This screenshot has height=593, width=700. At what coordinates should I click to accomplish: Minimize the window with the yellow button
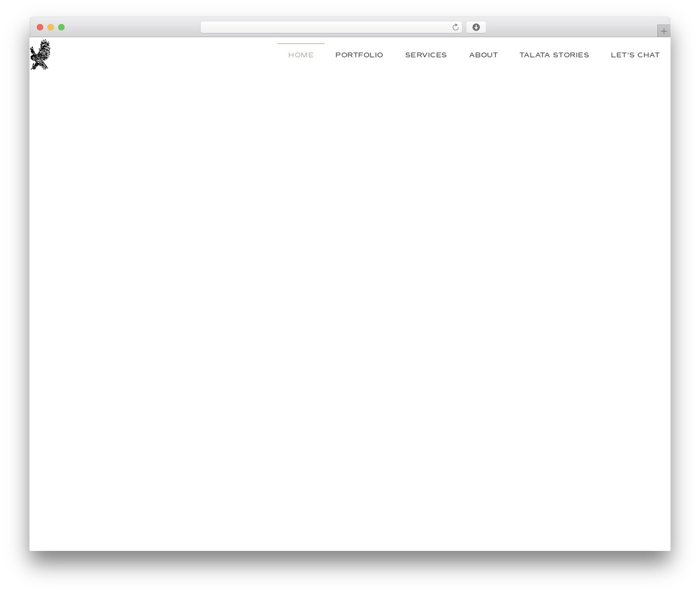coord(51,27)
